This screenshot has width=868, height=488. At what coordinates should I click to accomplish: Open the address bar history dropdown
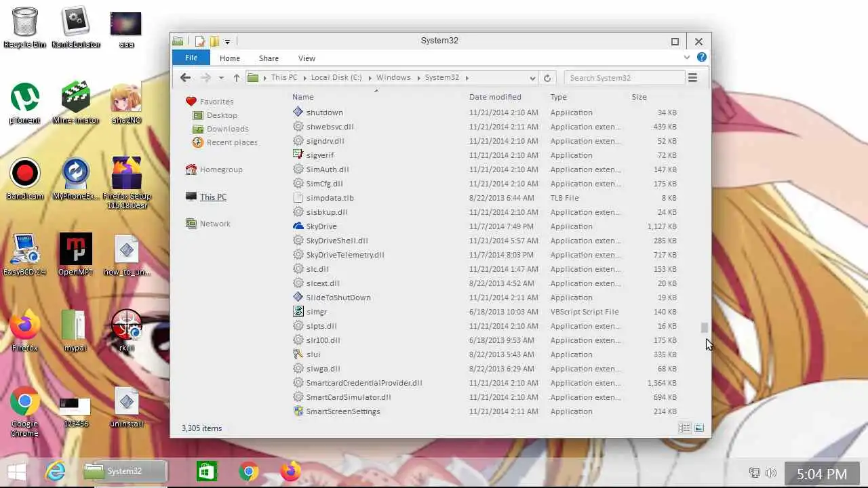(x=533, y=78)
